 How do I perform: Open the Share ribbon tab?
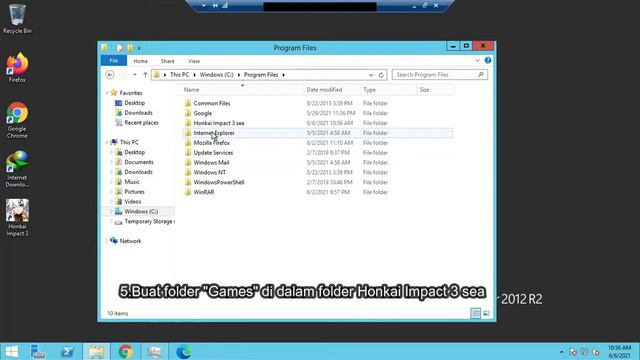point(167,61)
